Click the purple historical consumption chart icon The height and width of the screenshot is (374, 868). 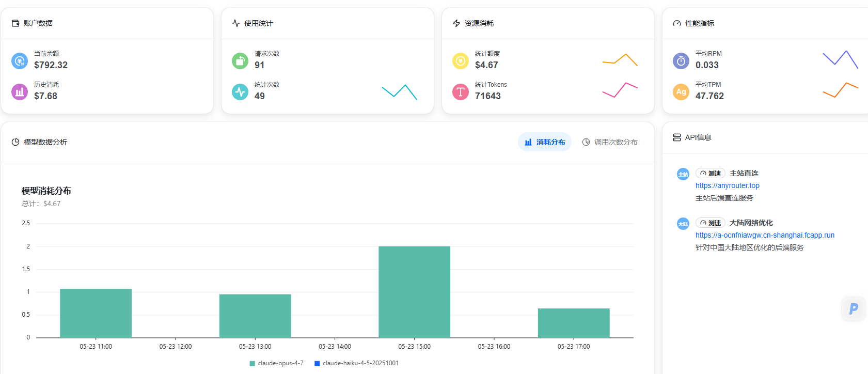point(20,92)
